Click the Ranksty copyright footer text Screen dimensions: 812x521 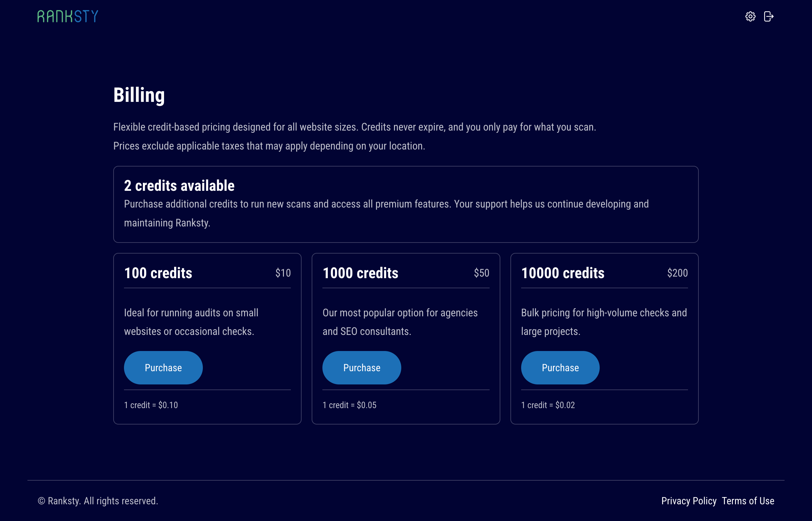tap(98, 501)
